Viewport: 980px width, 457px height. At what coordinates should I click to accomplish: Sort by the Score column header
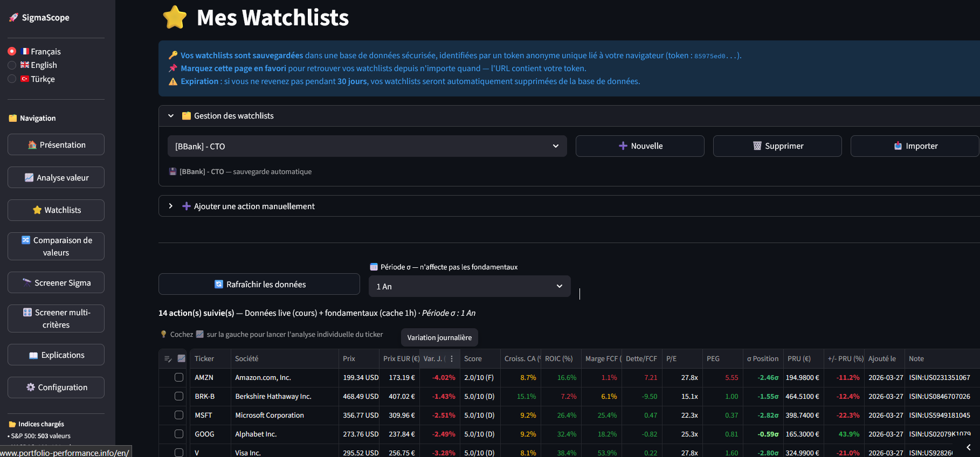(x=473, y=359)
